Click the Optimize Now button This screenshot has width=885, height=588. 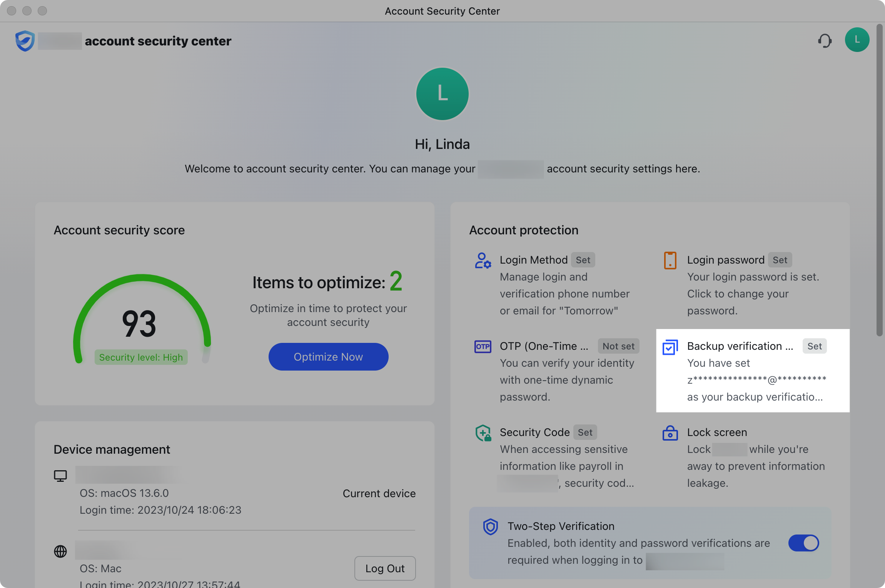point(328,356)
